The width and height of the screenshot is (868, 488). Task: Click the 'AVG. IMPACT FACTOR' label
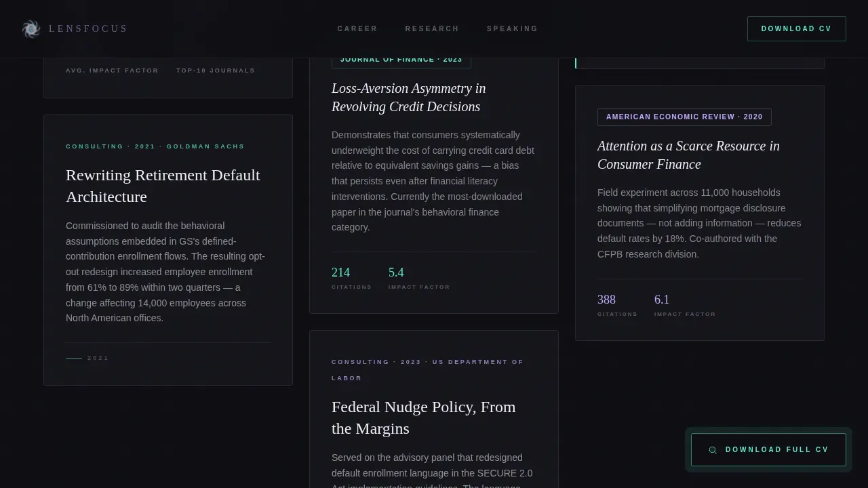tap(112, 70)
